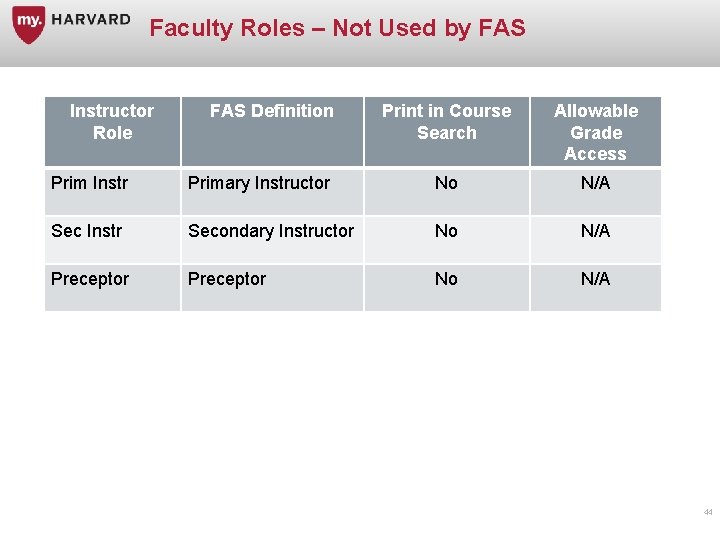Select the Secondary Instructor definition cell

coord(271,231)
